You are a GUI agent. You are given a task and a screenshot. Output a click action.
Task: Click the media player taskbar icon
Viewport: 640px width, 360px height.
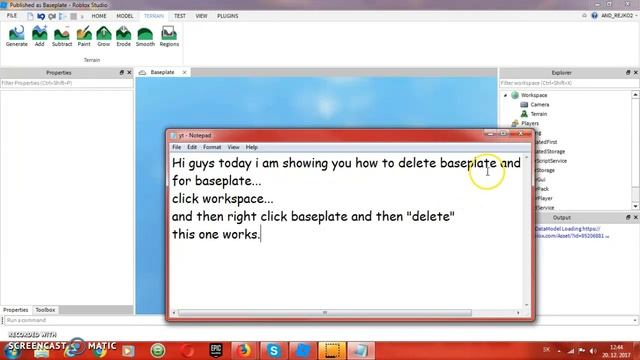pyautogui.click(x=128, y=351)
